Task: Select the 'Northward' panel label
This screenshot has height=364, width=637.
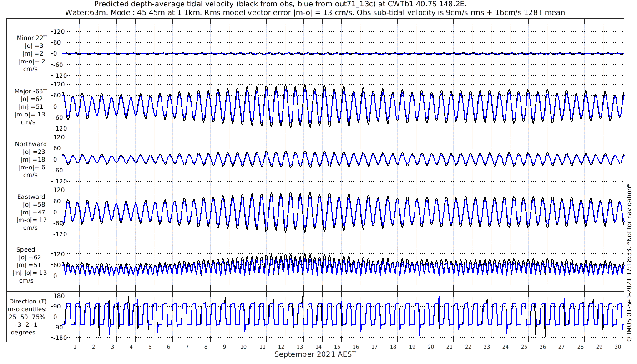Action: (x=31, y=144)
